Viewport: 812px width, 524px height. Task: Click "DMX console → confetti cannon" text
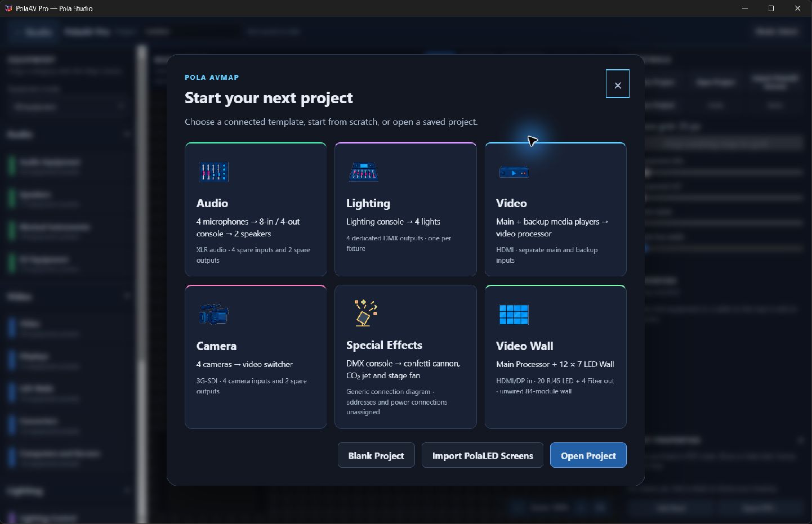click(403, 369)
